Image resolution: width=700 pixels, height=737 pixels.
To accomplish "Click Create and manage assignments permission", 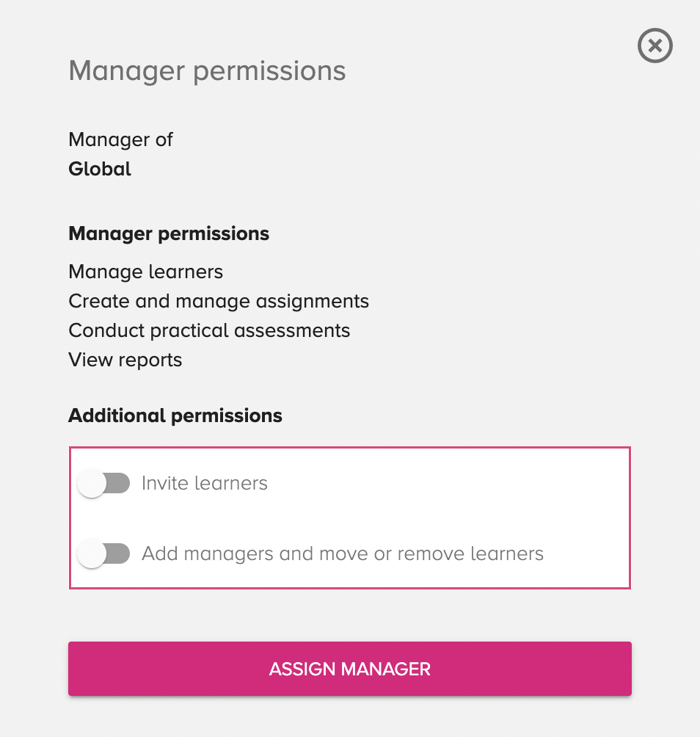I will [219, 301].
